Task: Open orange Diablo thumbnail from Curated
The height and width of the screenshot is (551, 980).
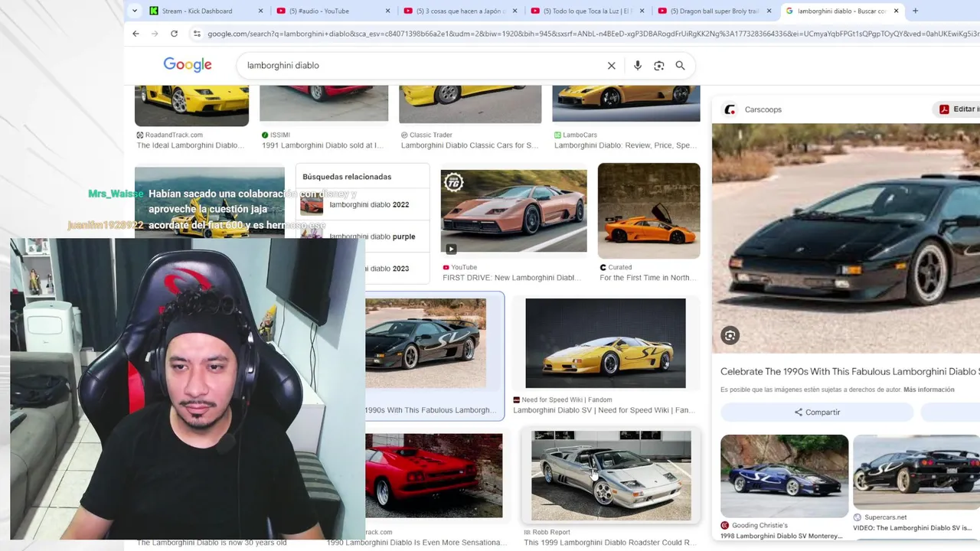Action: pos(648,210)
